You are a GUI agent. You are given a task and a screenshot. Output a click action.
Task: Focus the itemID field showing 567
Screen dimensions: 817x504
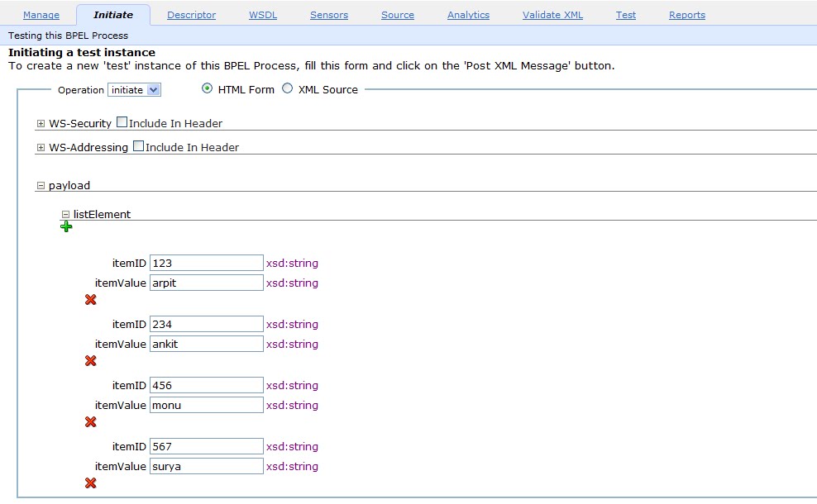[x=207, y=446]
